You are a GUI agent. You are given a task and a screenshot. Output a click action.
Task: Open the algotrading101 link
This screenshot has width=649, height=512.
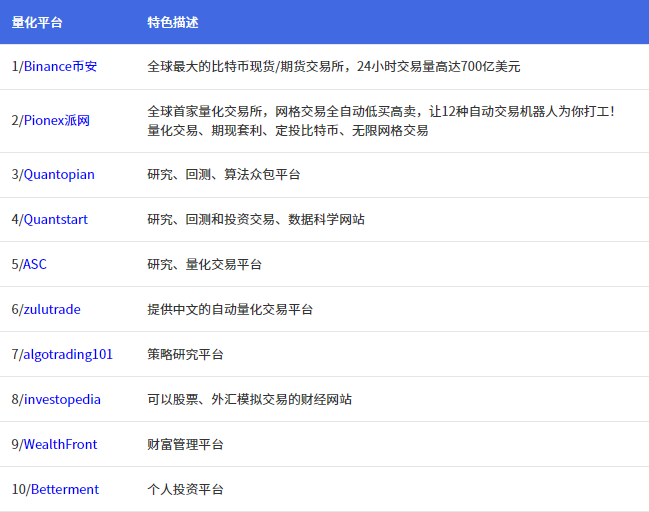[67, 355]
